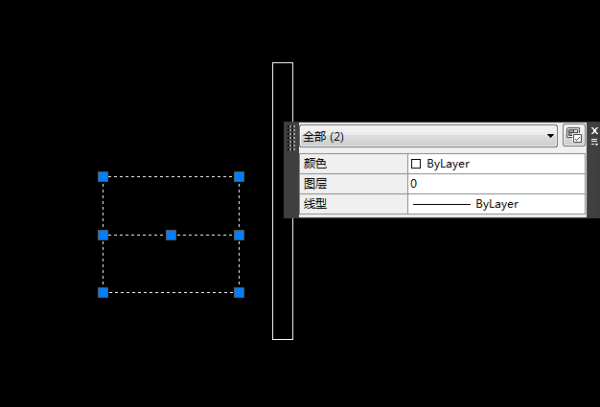Click the 颜色 property label
Viewport: 600px width, 407px height.
coord(353,164)
